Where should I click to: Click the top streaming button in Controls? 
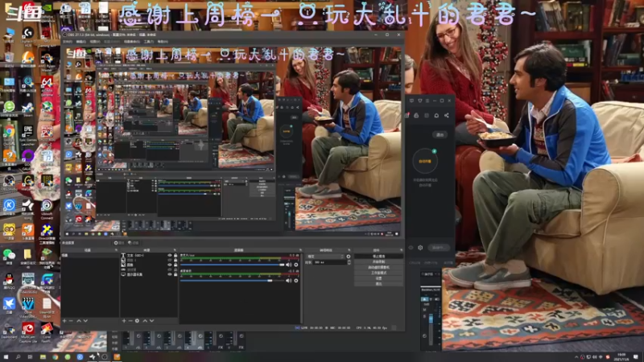tap(378, 256)
